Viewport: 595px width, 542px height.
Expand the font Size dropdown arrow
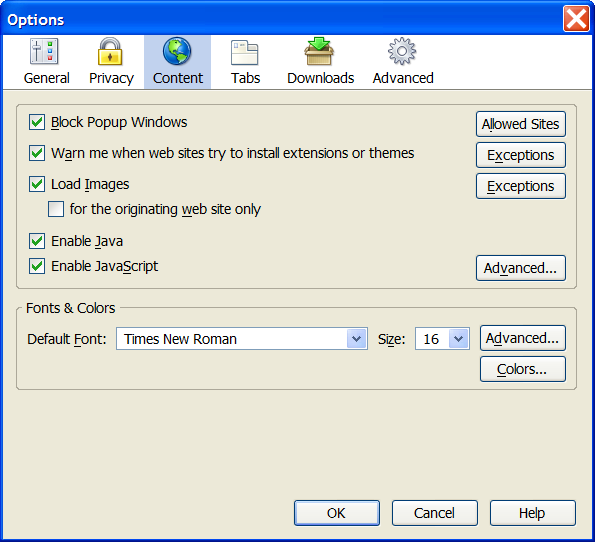click(459, 339)
